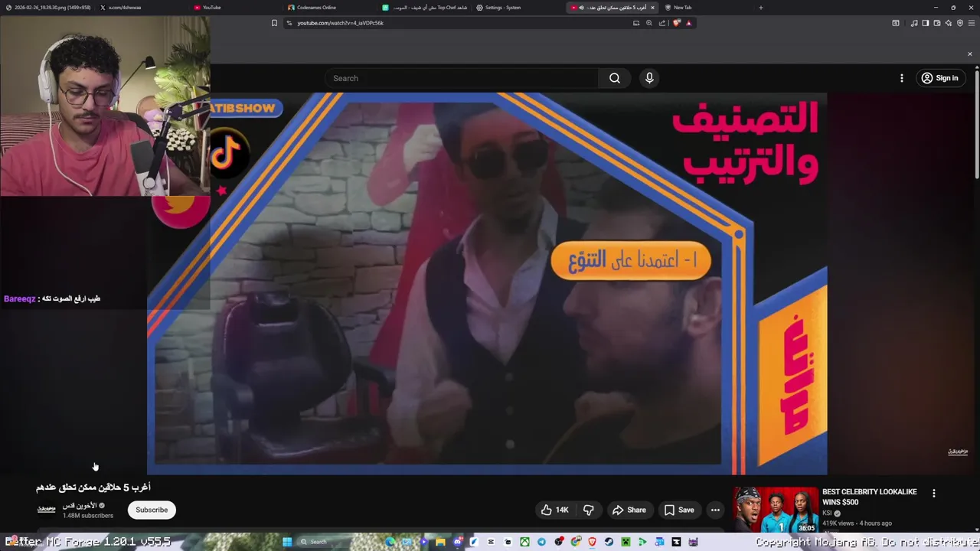Viewport: 980px width, 551px height.
Task: Open the Brave main hamburger menu
Action: coord(971,23)
